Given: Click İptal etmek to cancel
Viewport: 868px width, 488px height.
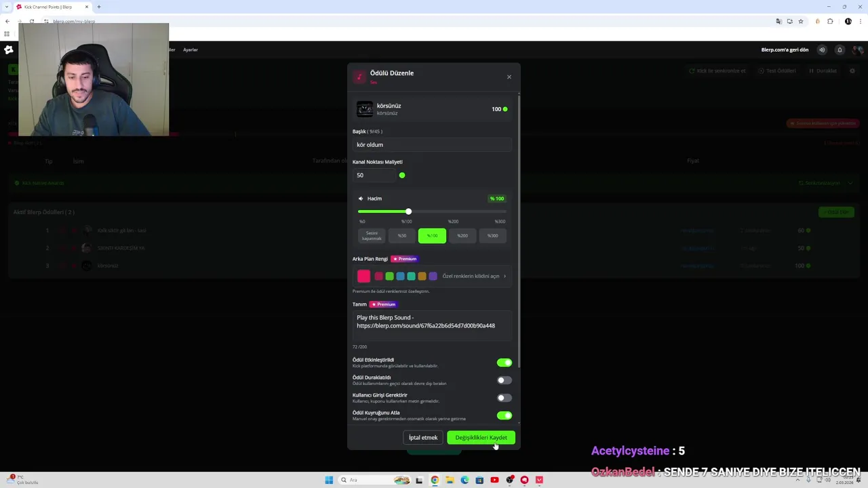Looking at the screenshot, I should 423,438.
